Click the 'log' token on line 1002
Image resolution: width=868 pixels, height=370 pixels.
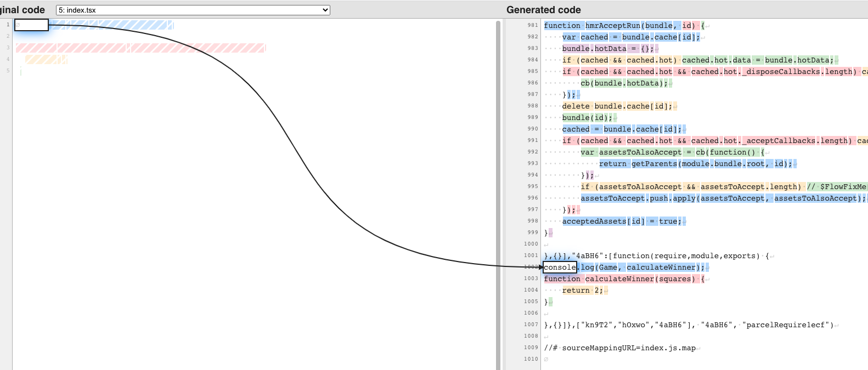588,267
